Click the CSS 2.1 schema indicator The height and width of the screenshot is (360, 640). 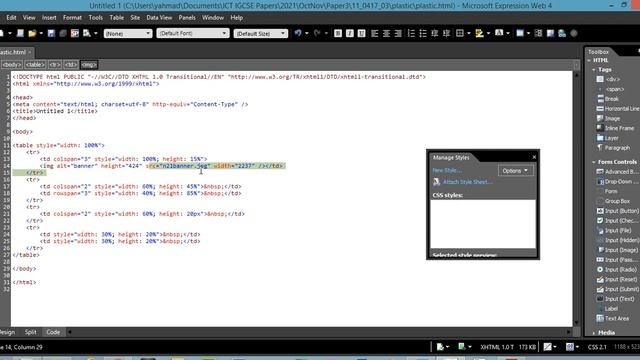pyautogui.click(x=597, y=347)
